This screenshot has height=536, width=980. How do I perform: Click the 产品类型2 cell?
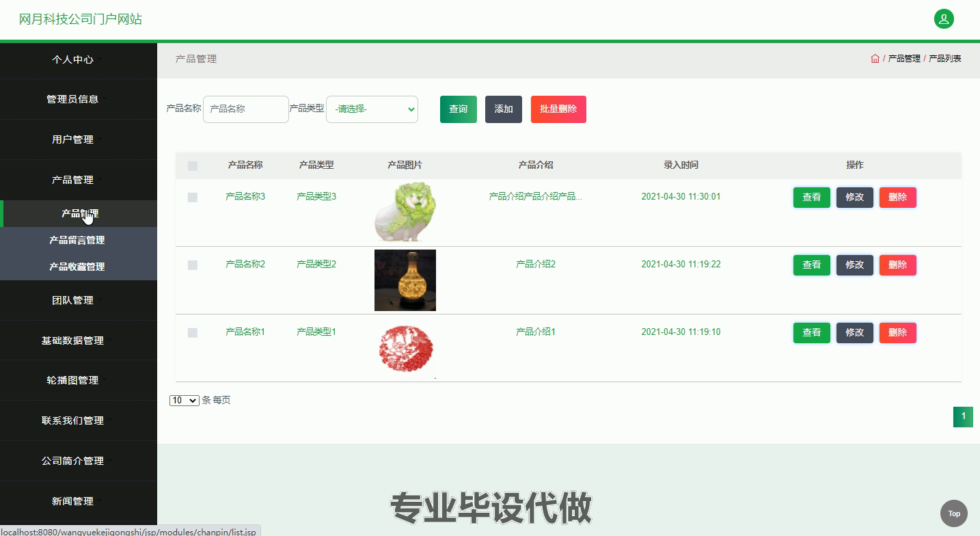[x=316, y=265]
